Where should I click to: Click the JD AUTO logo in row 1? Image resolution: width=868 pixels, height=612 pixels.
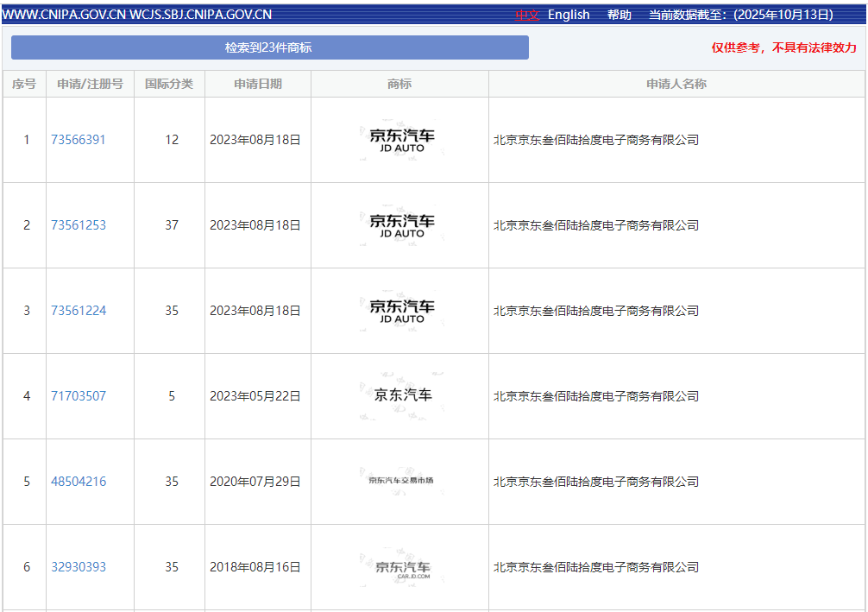coord(401,140)
